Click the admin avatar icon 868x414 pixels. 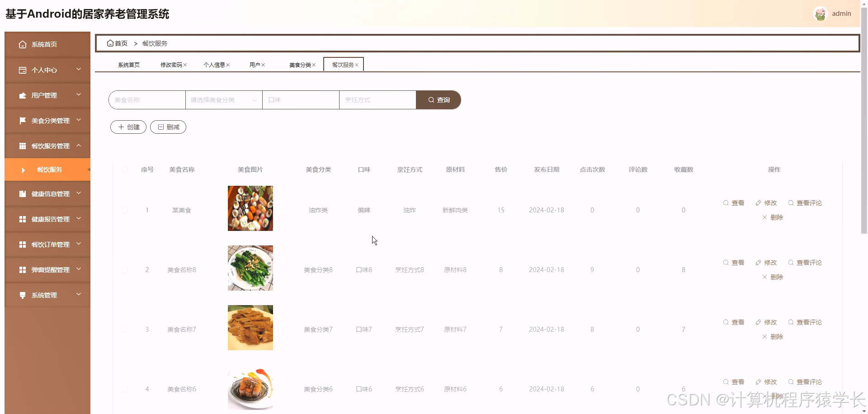[x=820, y=14]
